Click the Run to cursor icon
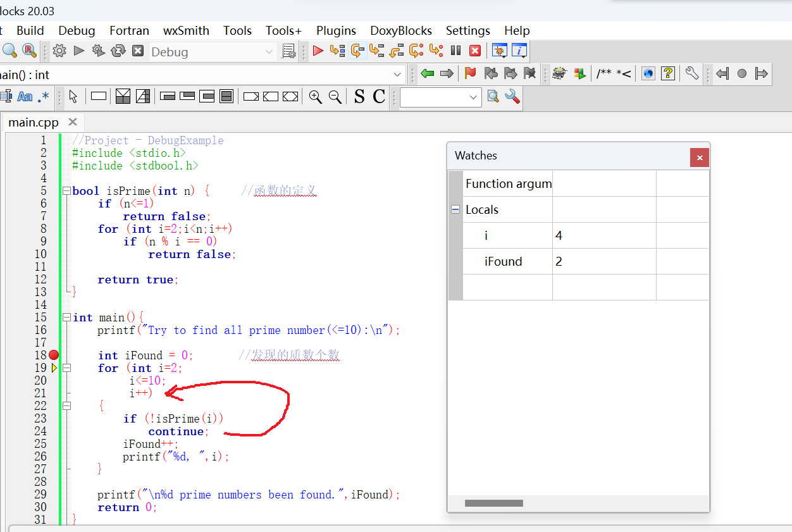This screenshot has width=792, height=532. pyautogui.click(x=338, y=51)
